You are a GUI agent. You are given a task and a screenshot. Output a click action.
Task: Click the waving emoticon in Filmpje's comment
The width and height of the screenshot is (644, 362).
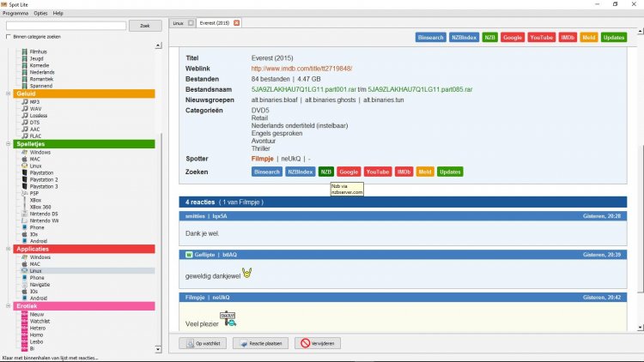(x=228, y=319)
